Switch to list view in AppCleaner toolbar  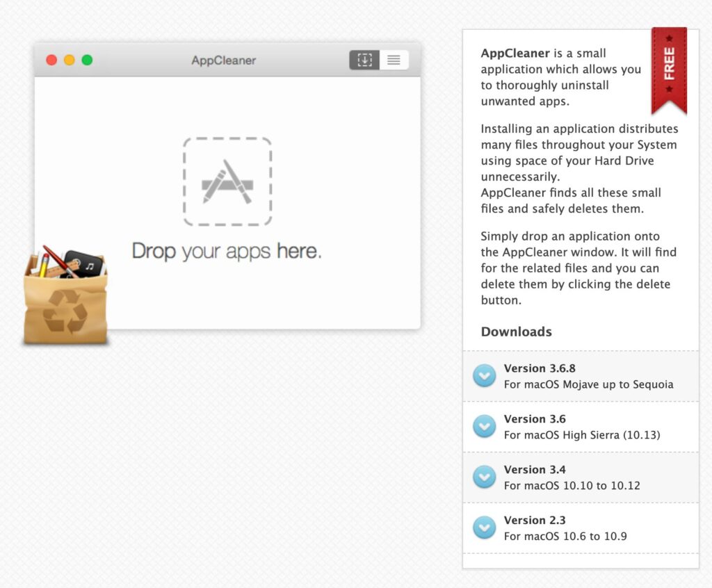pos(394,60)
